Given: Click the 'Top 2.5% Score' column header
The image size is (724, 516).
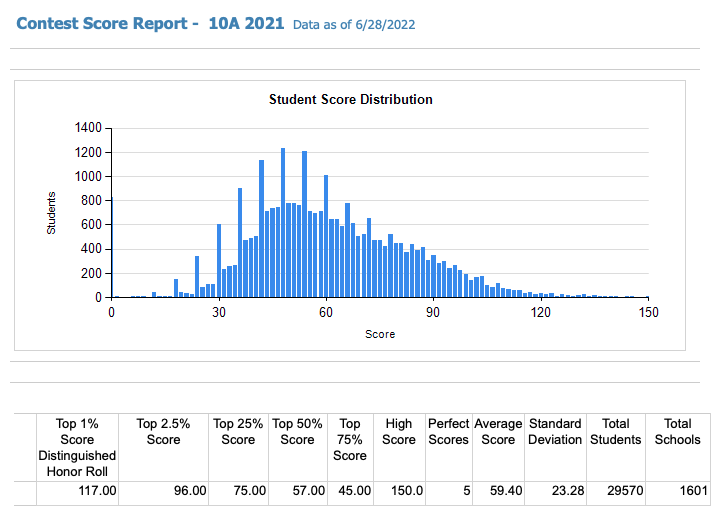Looking at the screenshot, I should point(163,447).
